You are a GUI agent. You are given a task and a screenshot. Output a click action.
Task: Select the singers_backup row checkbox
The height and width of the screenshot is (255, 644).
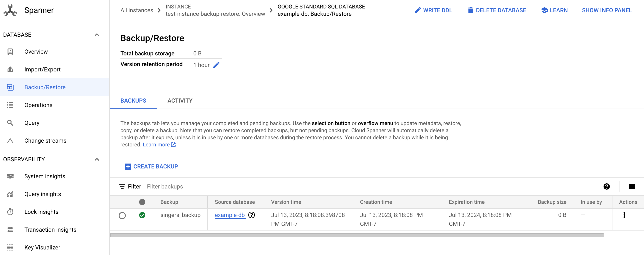[122, 215]
